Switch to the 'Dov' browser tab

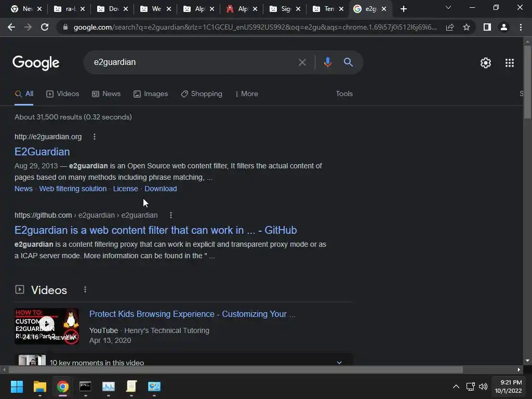coord(113,9)
